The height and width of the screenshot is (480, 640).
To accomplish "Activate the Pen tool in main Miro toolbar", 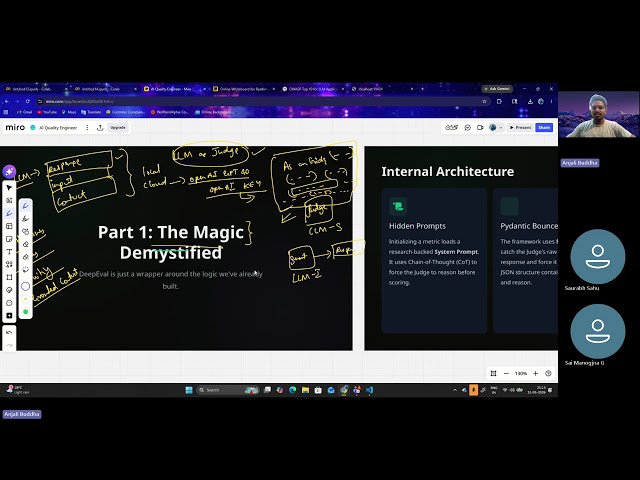I will (x=9, y=213).
